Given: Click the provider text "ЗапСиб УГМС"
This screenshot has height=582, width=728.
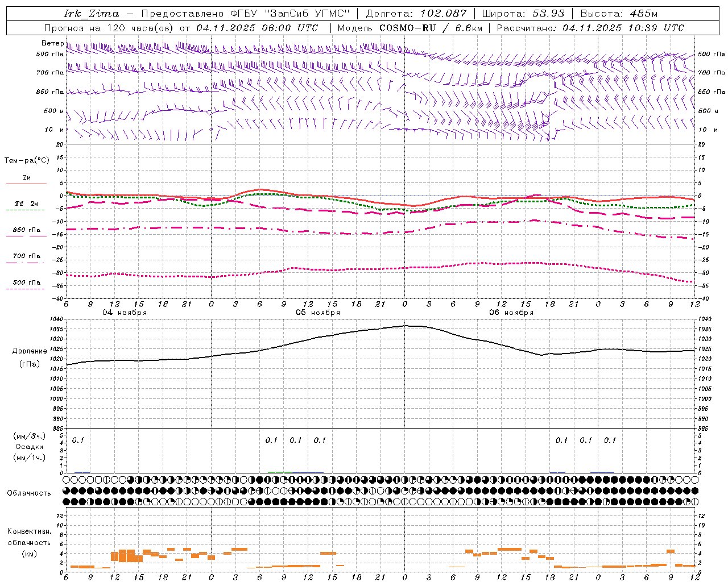Looking at the screenshot, I should pos(307,14).
